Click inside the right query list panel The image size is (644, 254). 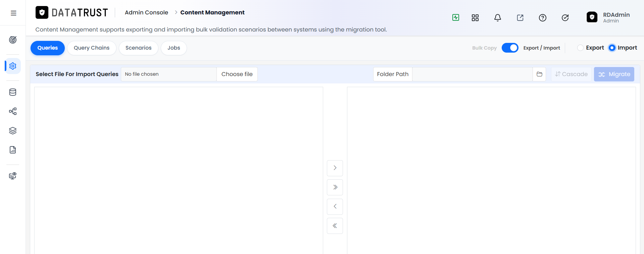tap(491, 170)
